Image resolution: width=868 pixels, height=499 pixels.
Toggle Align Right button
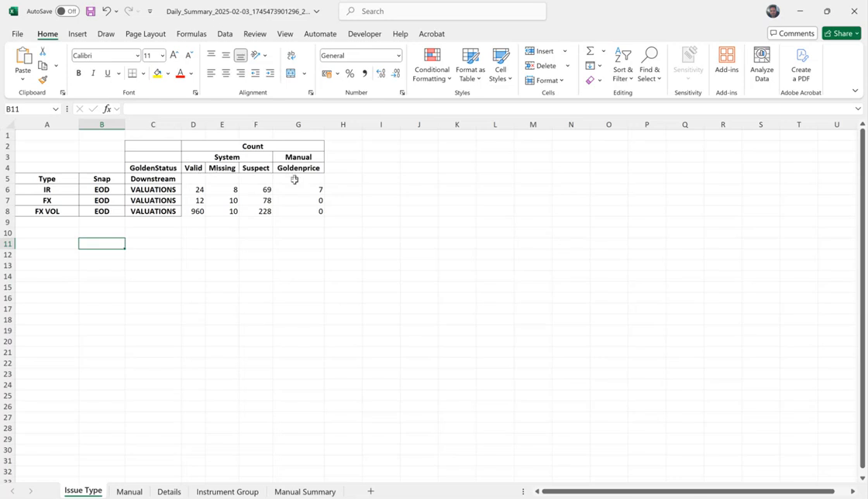coord(240,73)
